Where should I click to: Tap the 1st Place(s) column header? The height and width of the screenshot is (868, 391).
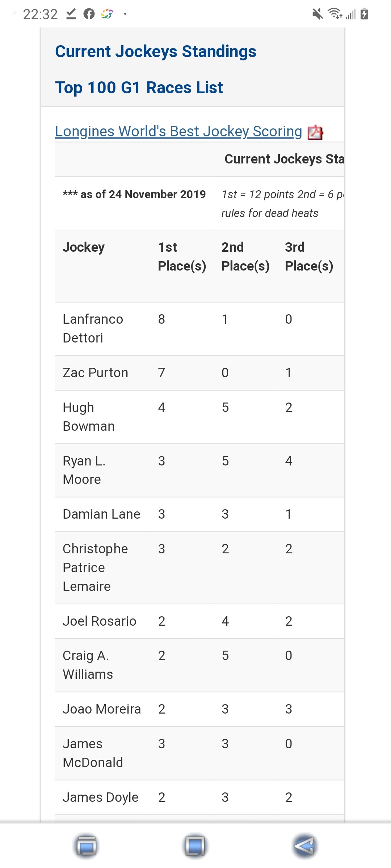(182, 257)
